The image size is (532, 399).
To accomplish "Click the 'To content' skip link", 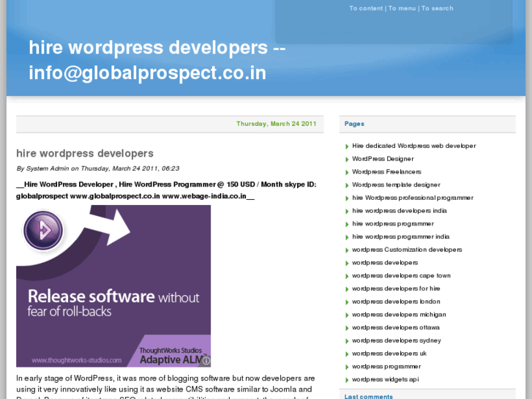I will pos(366,9).
